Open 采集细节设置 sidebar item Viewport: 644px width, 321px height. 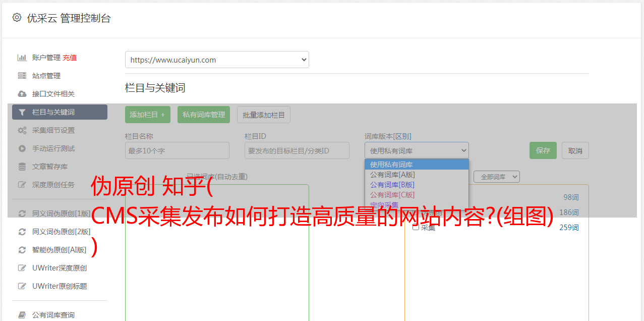tap(53, 130)
